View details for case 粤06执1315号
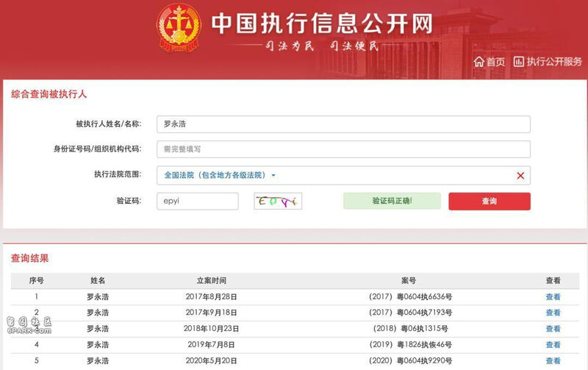 point(553,329)
